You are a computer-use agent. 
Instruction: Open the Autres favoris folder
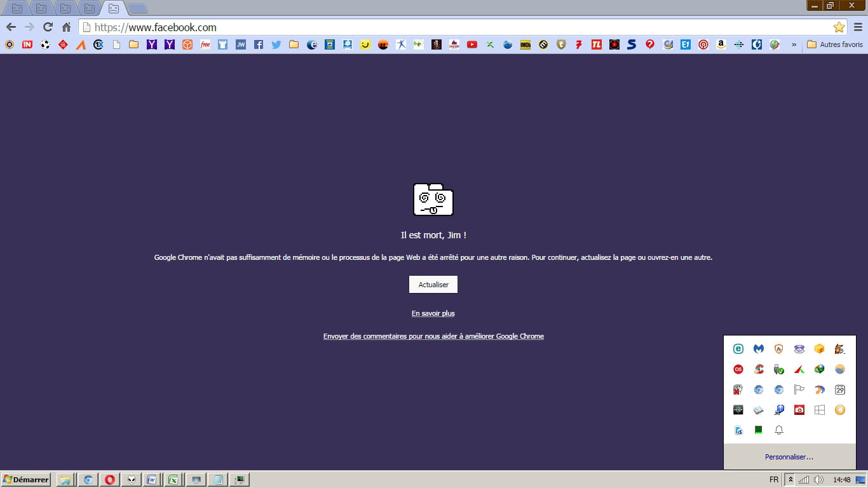[x=835, y=44]
